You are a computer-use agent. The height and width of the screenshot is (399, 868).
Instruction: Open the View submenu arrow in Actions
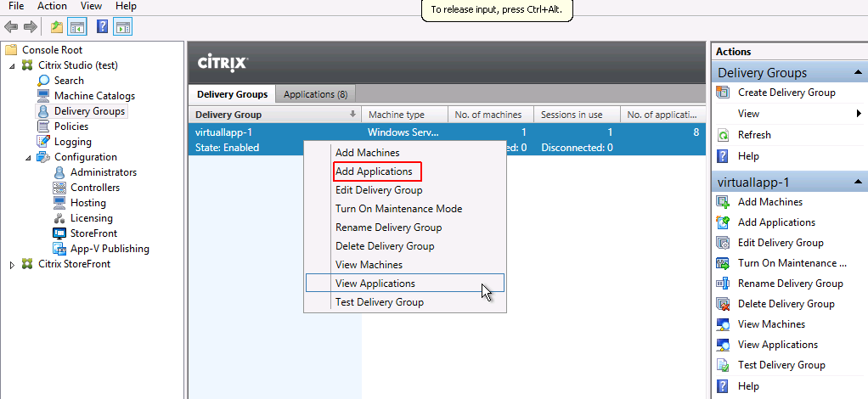click(859, 114)
